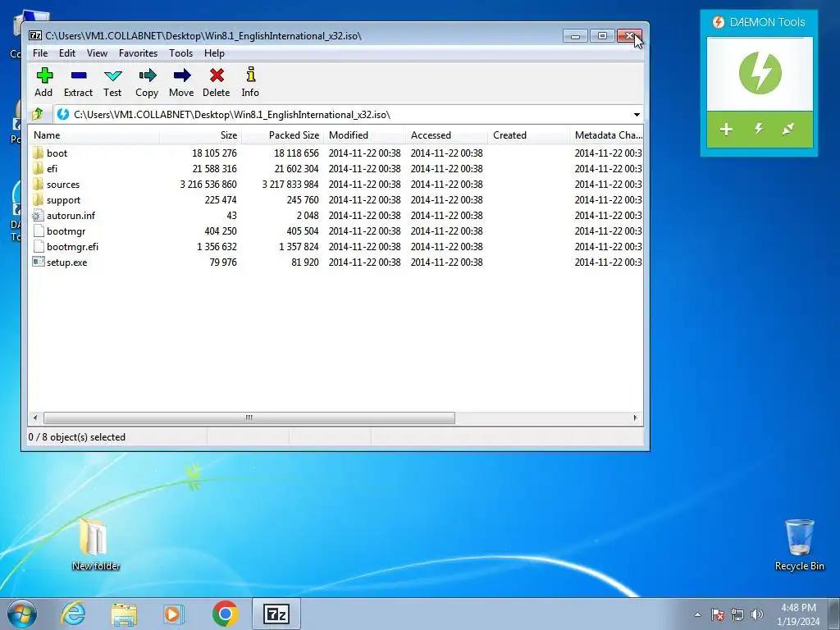Select the bootmgr file icon
The height and width of the screenshot is (630, 840).
click(38, 231)
